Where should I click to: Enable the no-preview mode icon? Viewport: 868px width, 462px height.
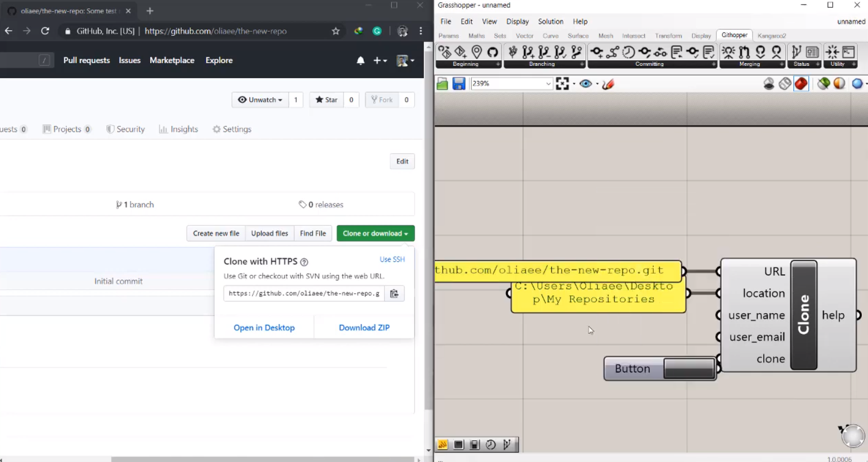[x=769, y=84]
